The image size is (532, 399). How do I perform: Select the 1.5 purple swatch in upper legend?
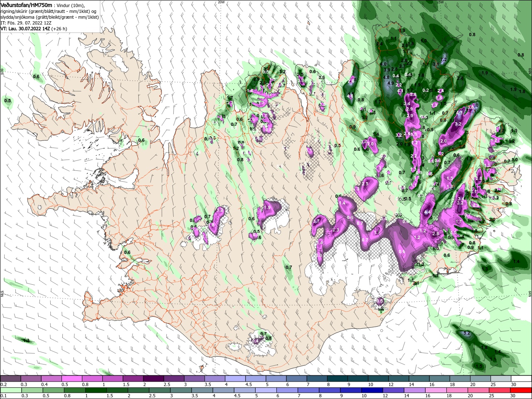pyautogui.click(x=133, y=379)
